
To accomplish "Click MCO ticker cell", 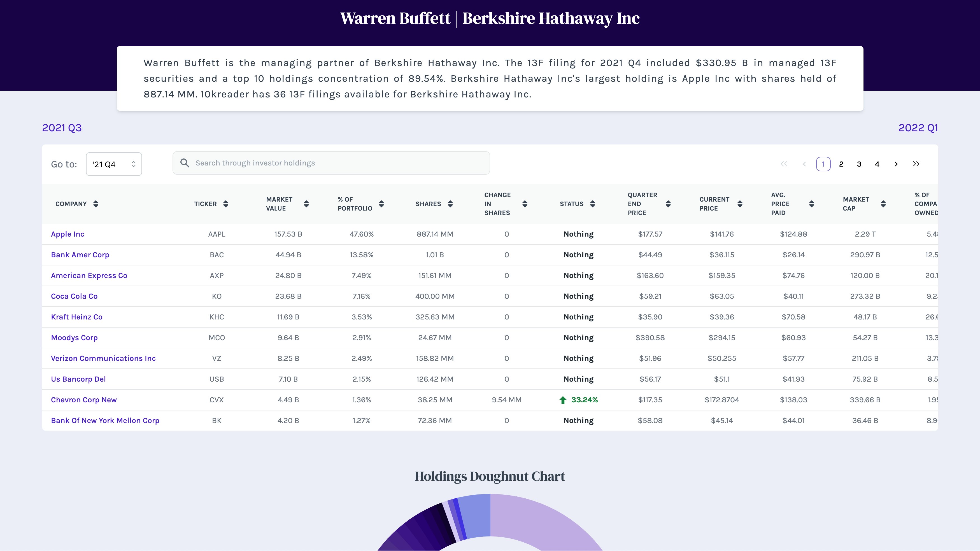I will 217,338.
